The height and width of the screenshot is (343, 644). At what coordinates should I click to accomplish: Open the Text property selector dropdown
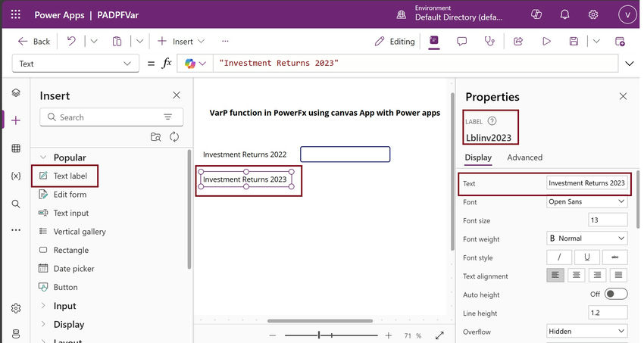(x=76, y=64)
